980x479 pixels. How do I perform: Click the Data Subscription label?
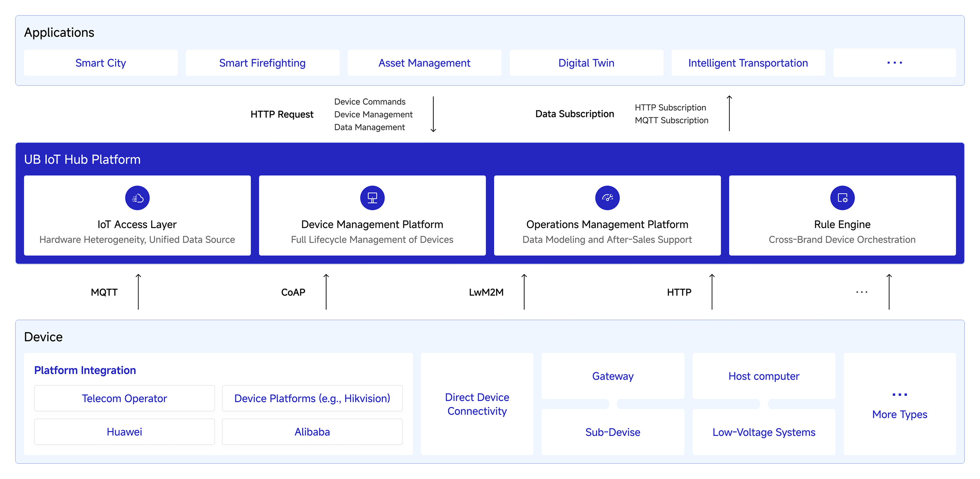(574, 114)
